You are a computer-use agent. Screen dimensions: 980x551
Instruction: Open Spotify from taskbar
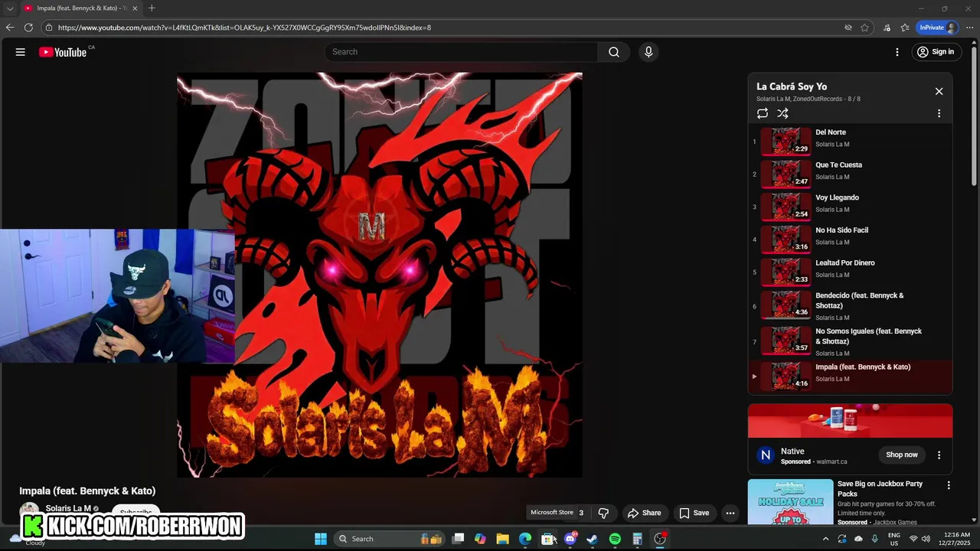click(x=615, y=539)
